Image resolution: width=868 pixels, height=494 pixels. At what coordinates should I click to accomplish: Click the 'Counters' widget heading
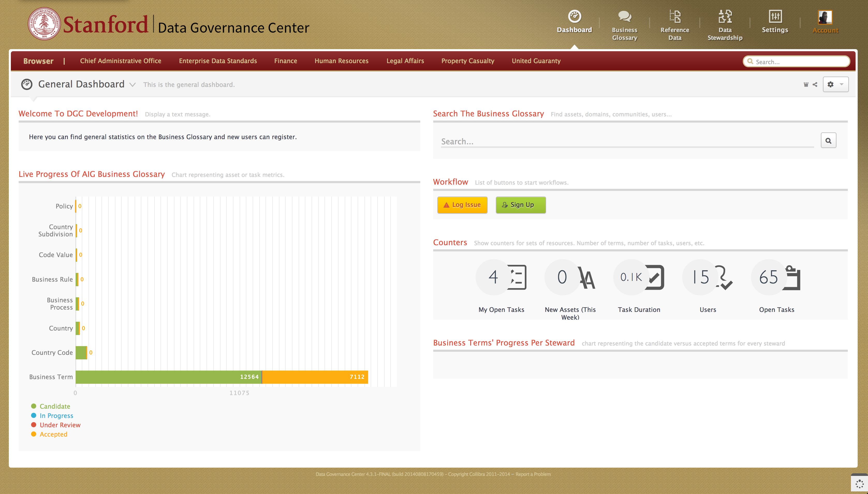coord(450,242)
